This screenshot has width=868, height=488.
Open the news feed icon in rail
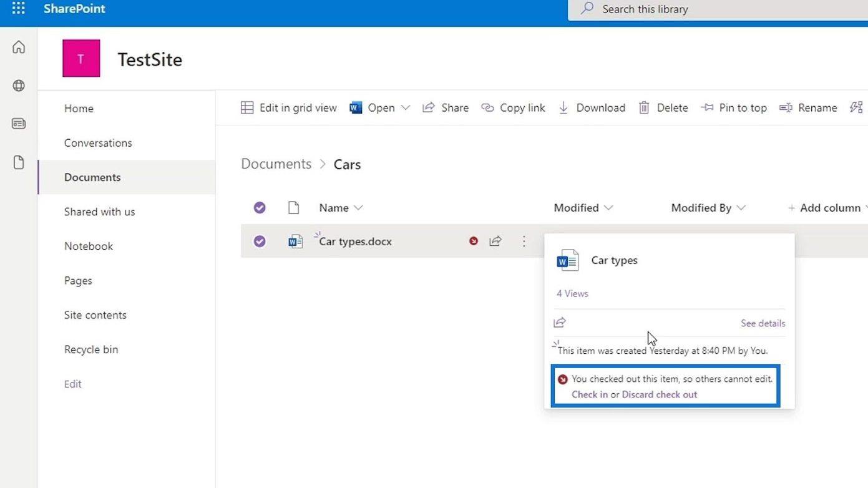[19, 124]
